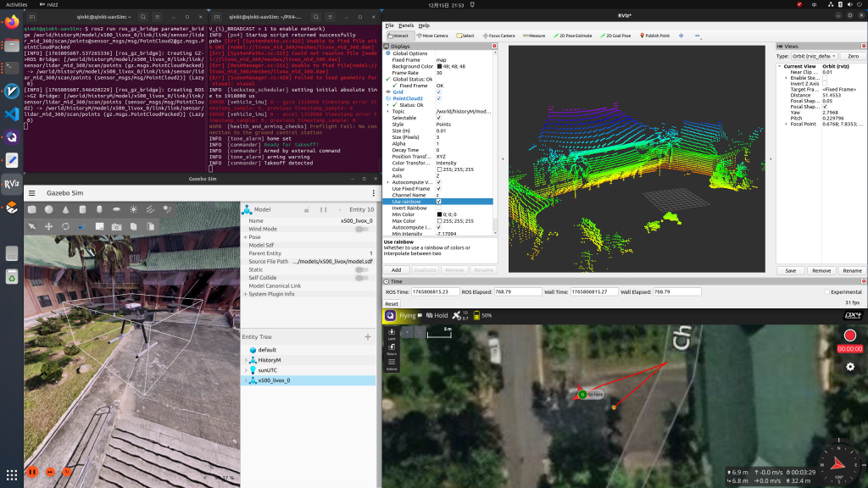The height and width of the screenshot is (488, 868).
Task: Pause the Gazebo simulation
Action: coord(32,471)
